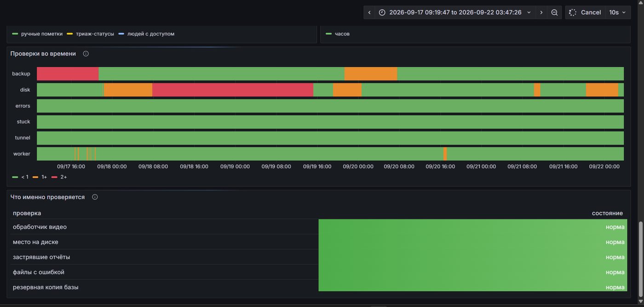Screen dimensions: 644x307
Task: Click норма status for место на диске
Action: click(615, 242)
